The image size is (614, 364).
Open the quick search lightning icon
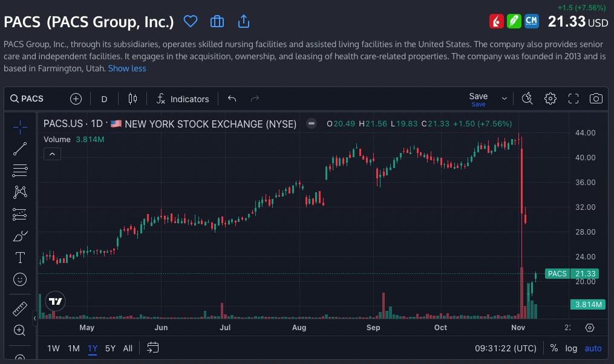[x=527, y=99]
